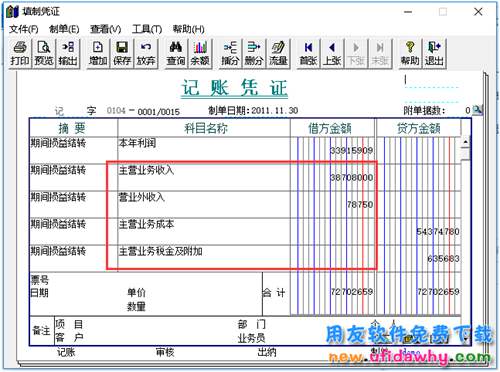This screenshot has width=500, height=372.
Task: Open the 流量 cash flow tool
Action: 278,53
